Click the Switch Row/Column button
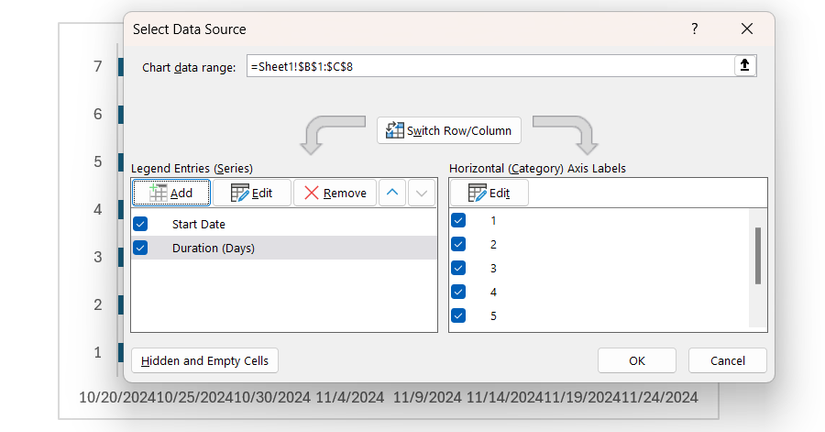The image size is (825, 432). [449, 131]
